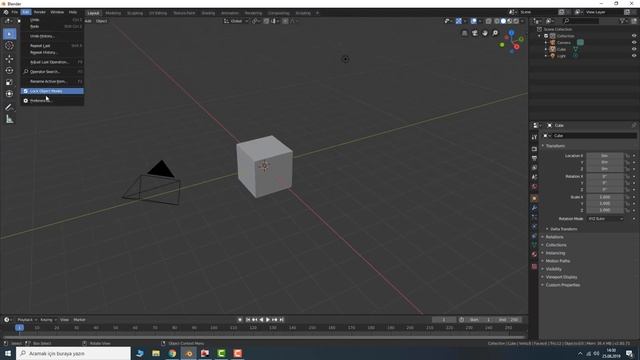
Task: Click the outliner filter funnel icon
Action: pos(622,21)
